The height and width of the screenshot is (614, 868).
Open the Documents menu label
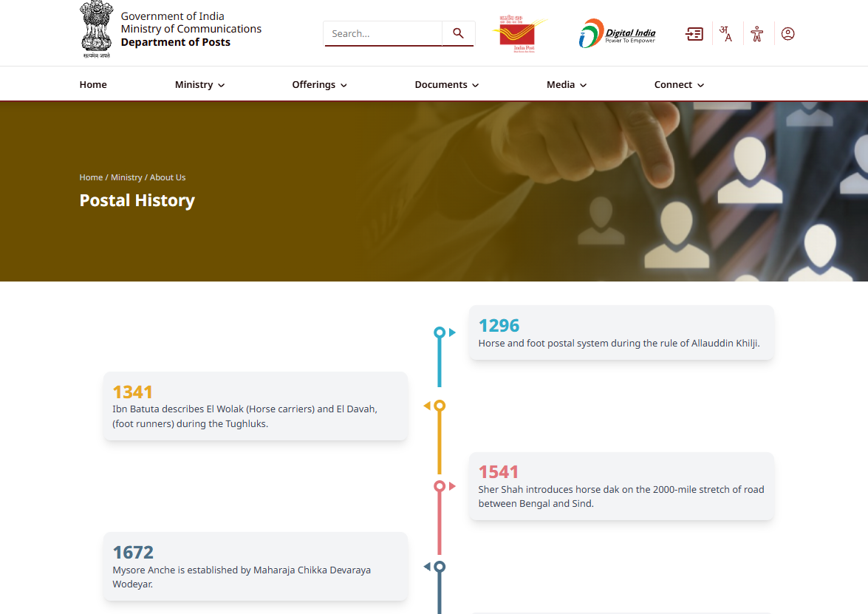pyautogui.click(x=441, y=85)
